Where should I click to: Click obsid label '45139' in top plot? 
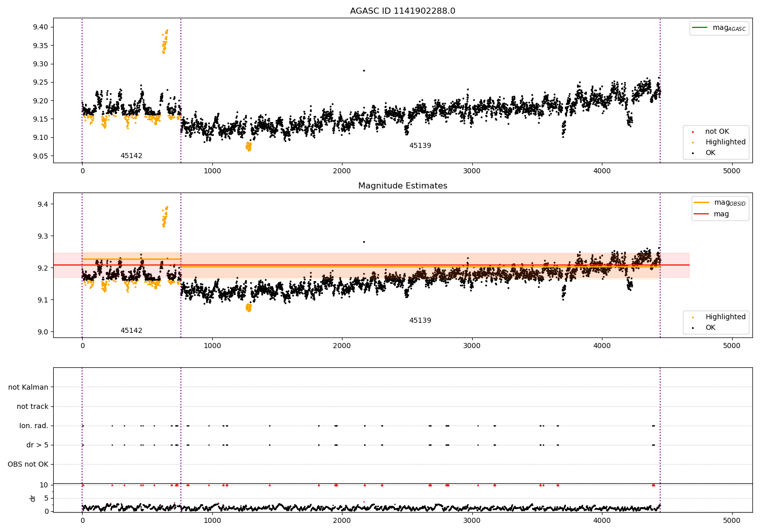click(420, 146)
